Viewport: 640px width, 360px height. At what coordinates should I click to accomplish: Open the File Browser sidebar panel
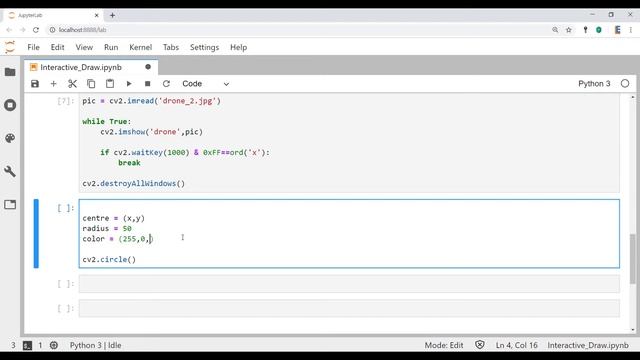10,72
